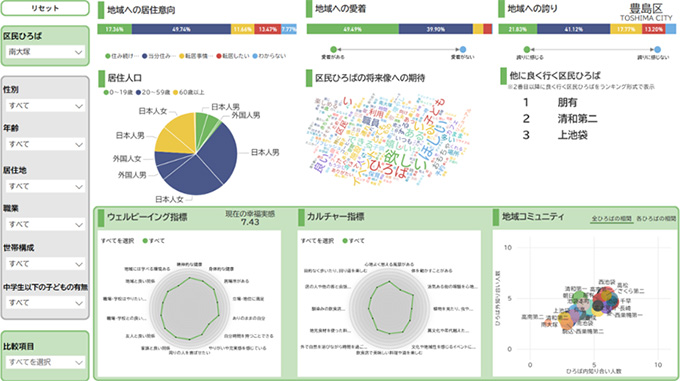The height and width of the screenshot is (381, 680).
Task: Click the small yellow segment in 地域への愛着 bar
Action: 478,29
